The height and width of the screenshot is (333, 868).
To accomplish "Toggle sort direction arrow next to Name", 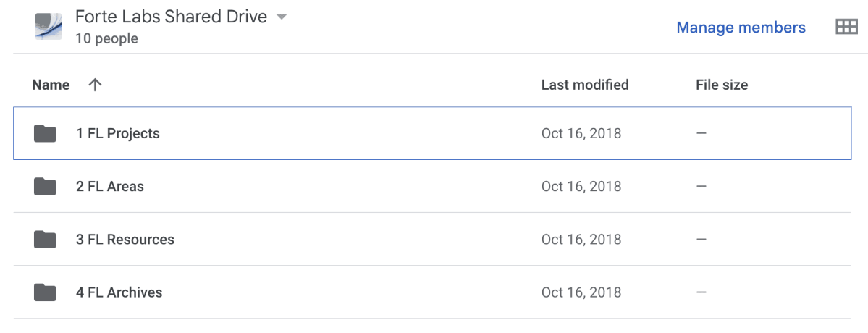I will pyautogui.click(x=94, y=85).
